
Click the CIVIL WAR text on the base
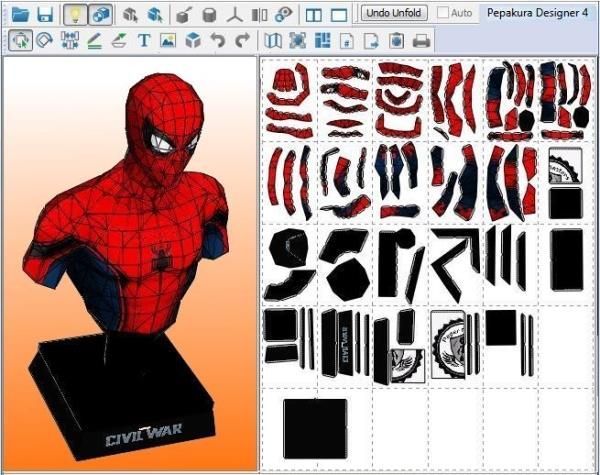143,434
